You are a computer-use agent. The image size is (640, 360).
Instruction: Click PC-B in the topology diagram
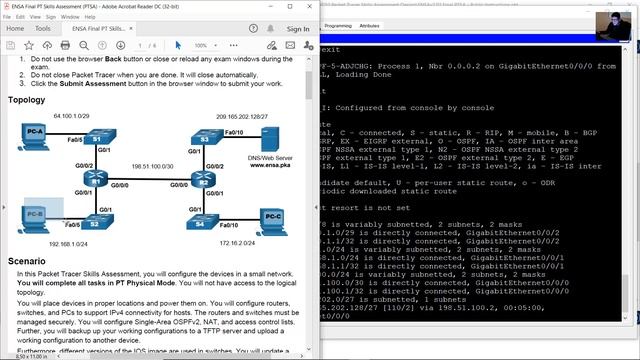tap(33, 220)
